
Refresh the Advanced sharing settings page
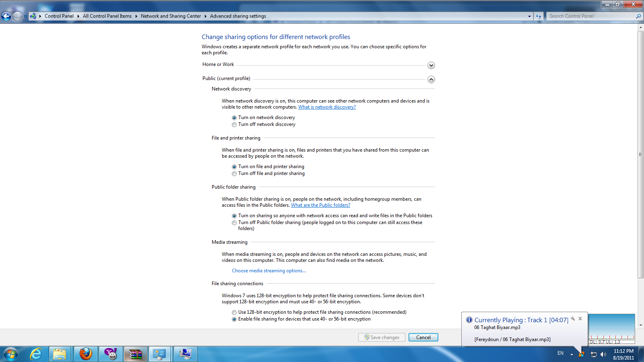point(539,16)
